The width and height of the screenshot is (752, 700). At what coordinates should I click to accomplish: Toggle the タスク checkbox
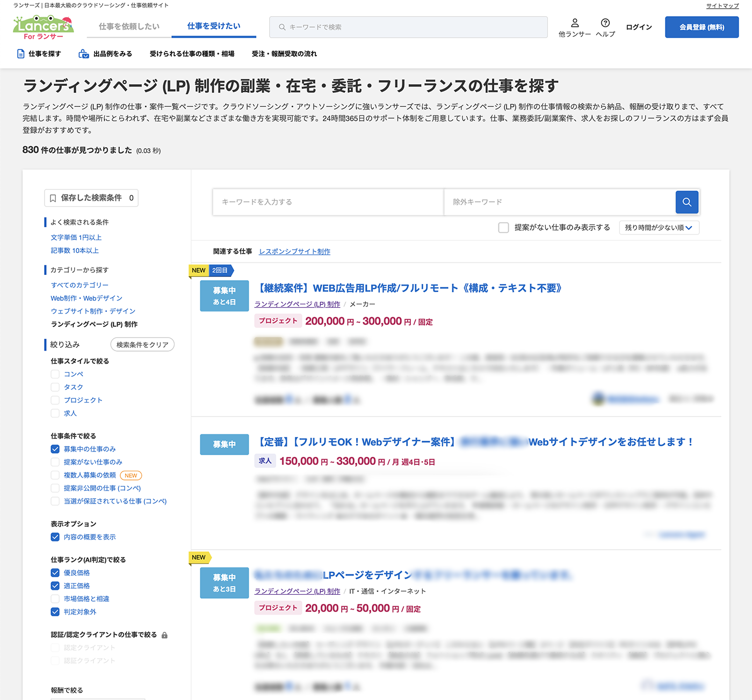(55, 387)
